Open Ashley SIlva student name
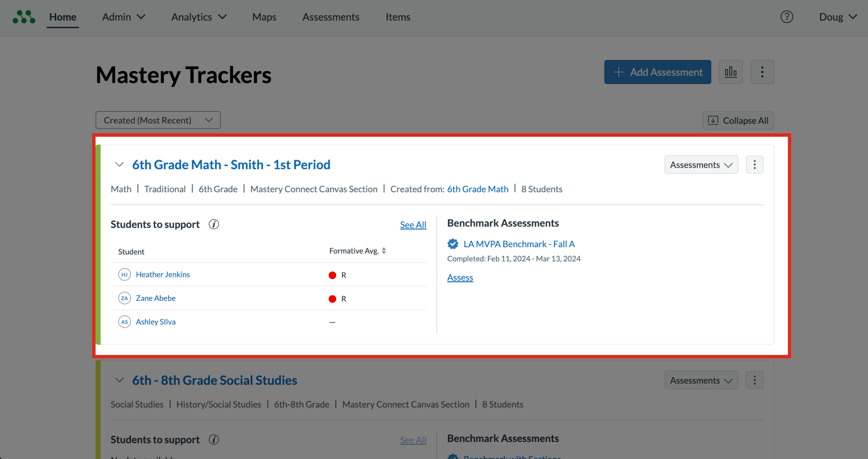The image size is (868, 459). [x=156, y=322]
